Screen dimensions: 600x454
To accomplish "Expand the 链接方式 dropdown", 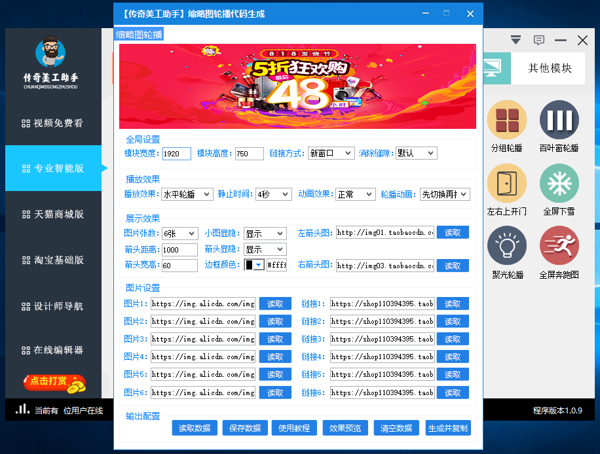I will pyautogui.click(x=330, y=154).
